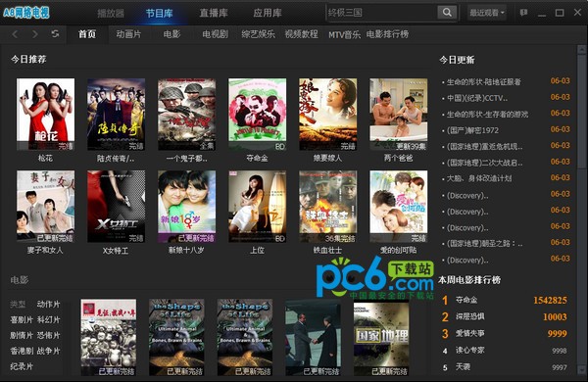Screen dimensions: 588x382
Task: Click the vertical scrollbar thumb
Action: point(581,112)
